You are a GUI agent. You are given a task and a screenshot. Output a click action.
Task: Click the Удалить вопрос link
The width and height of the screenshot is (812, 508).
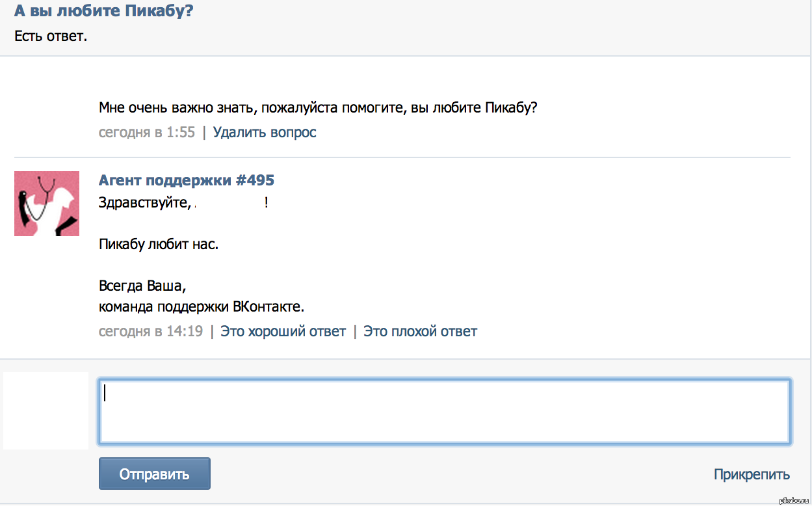[265, 133]
